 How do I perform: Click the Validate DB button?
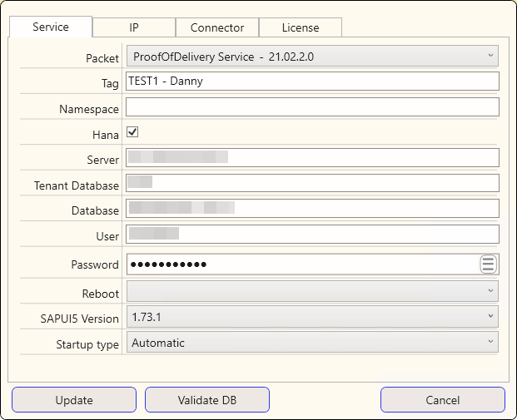pos(207,400)
